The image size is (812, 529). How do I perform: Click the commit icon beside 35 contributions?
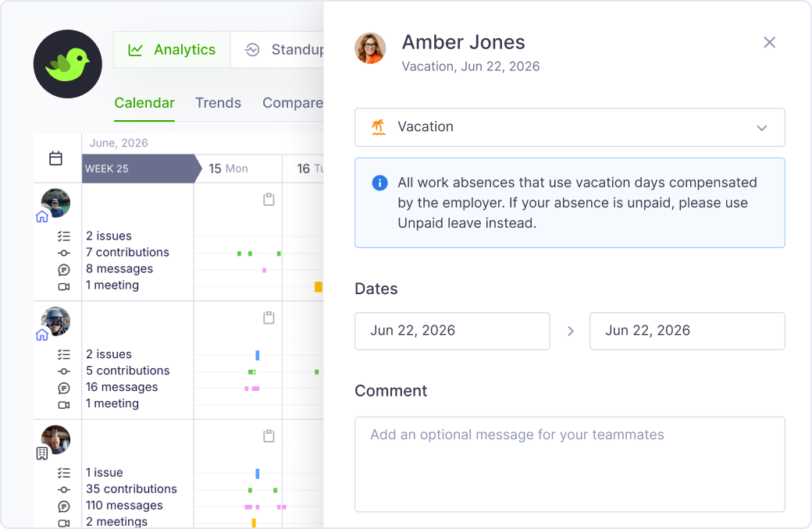(64, 490)
